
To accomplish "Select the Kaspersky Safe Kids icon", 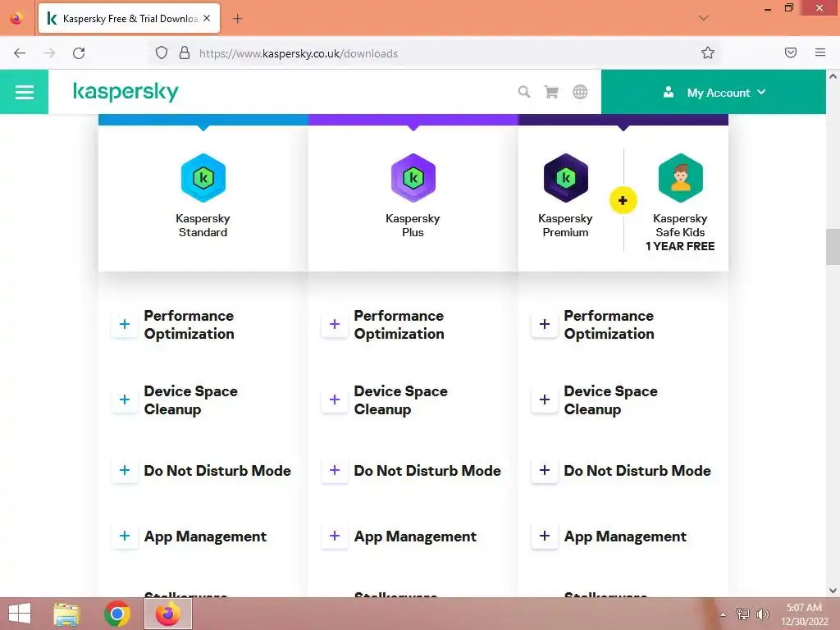I will (x=680, y=178).
